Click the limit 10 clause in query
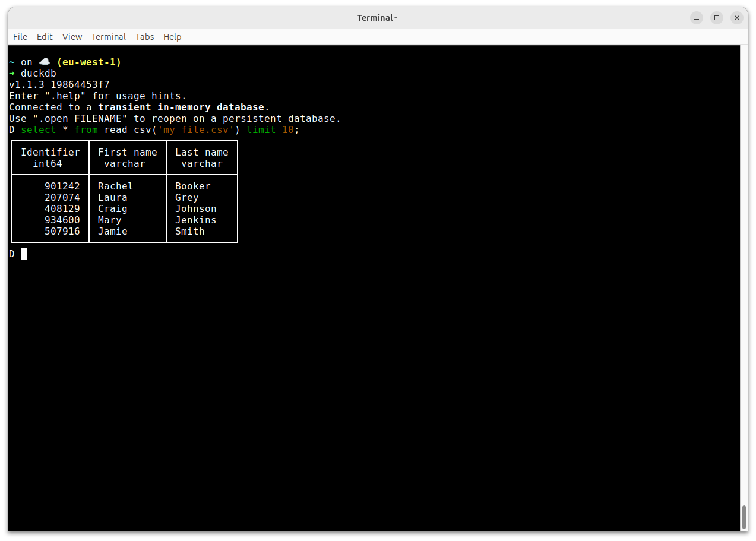 click(x=270, y=129)
